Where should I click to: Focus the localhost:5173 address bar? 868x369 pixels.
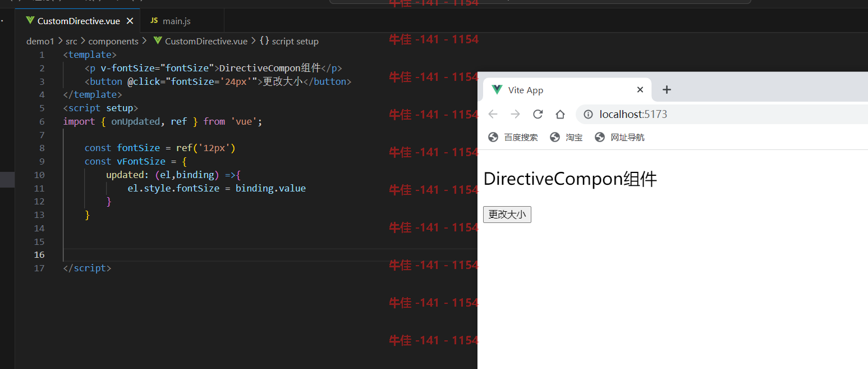coord(722,115)
